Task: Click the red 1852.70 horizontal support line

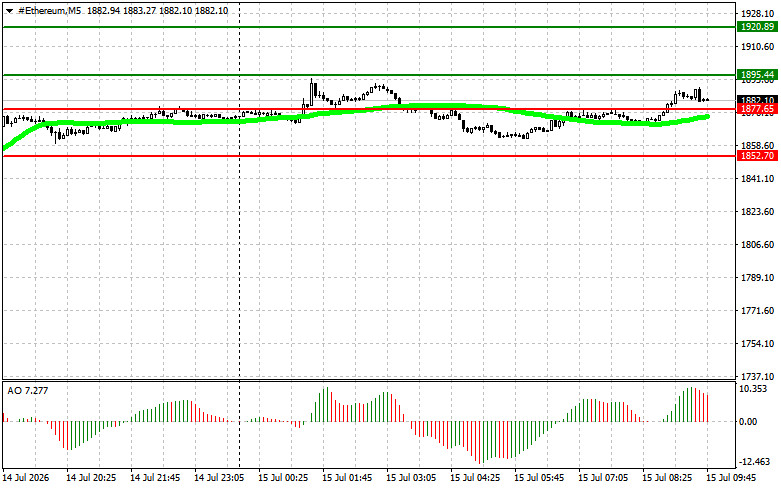Action: pyautogui.click(x=369, y=156)
